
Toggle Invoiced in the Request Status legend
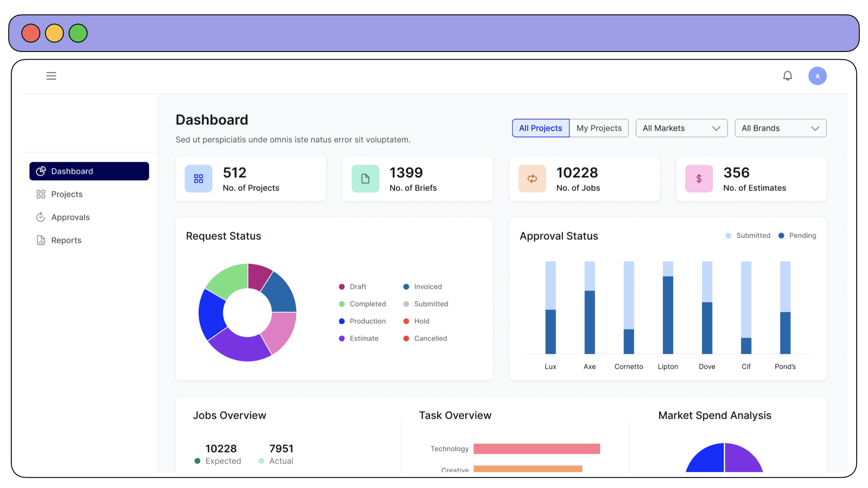[x=422, y=287]
